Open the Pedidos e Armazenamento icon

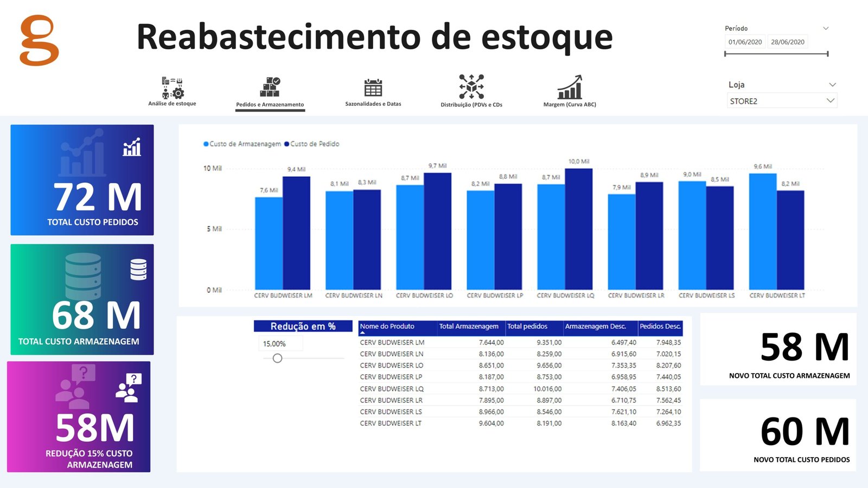[270, 87]
